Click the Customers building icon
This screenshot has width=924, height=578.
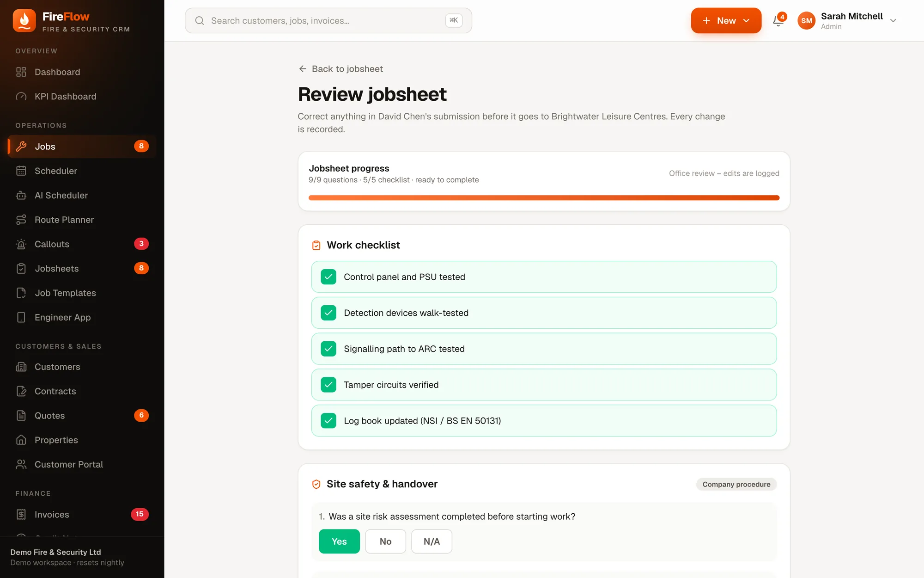click(x=21, y=367)
